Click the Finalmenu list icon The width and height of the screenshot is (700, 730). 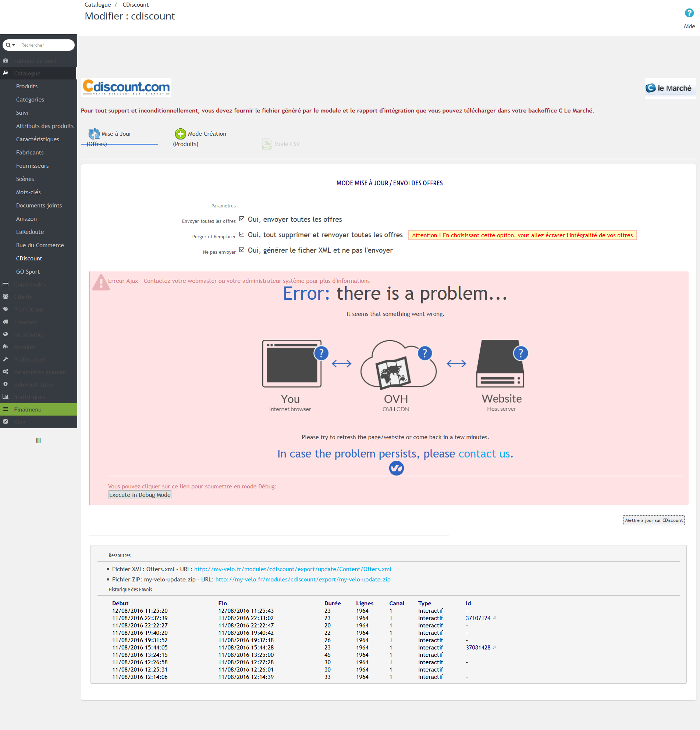click(x=6, y=409)
